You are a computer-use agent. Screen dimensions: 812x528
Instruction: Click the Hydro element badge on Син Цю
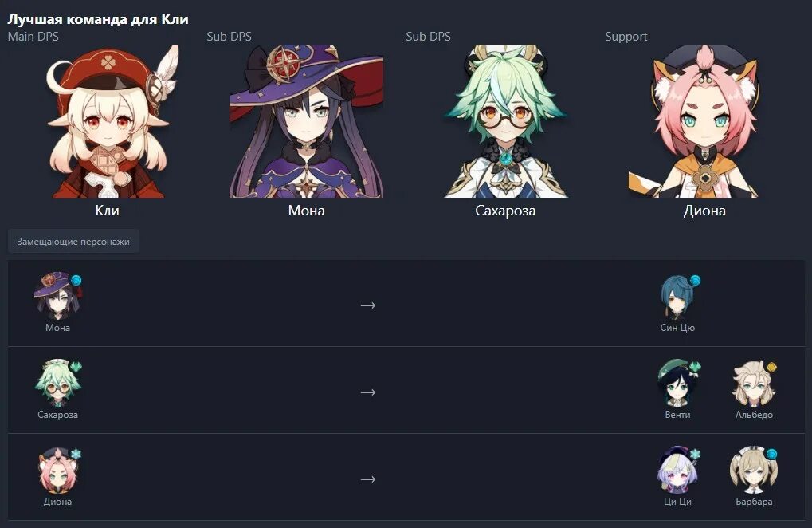click(695, 280)
